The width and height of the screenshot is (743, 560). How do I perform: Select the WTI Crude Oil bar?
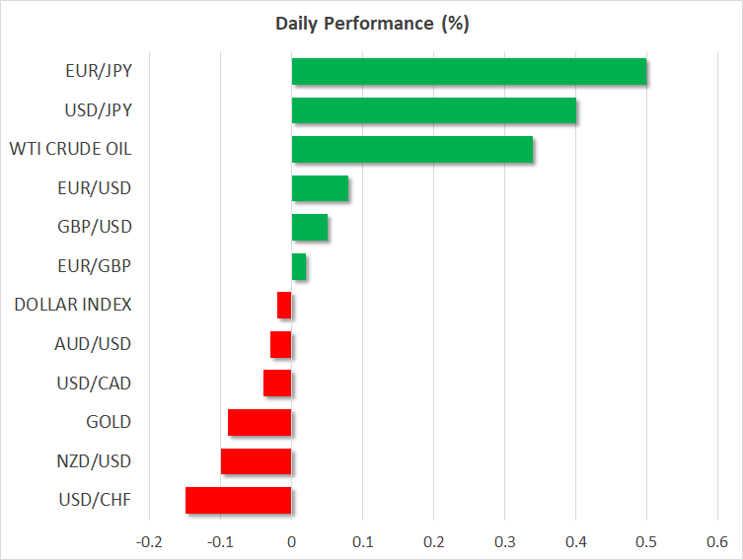click(x=411, y=150)
